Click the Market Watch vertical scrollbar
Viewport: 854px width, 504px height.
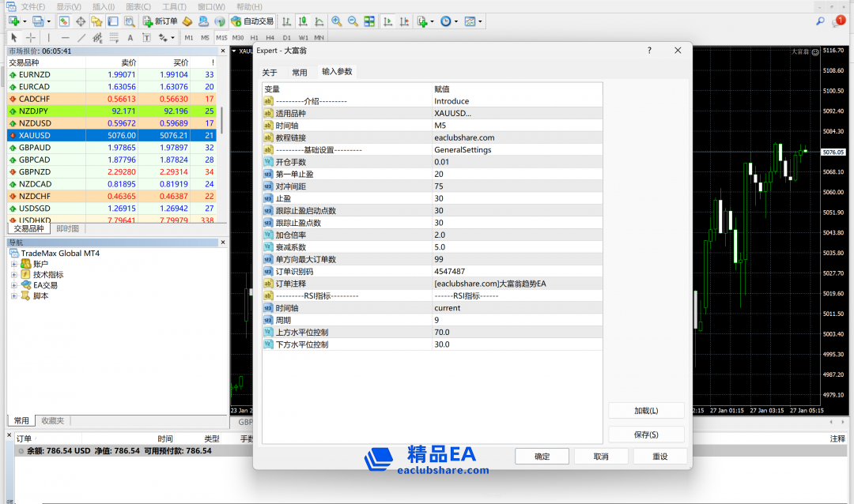[x=221, y=118]
